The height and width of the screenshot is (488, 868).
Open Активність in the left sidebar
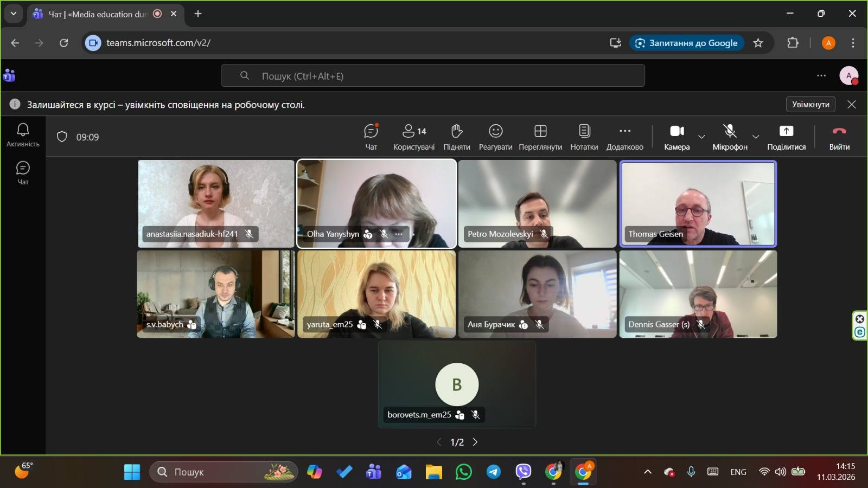[23, 134]
